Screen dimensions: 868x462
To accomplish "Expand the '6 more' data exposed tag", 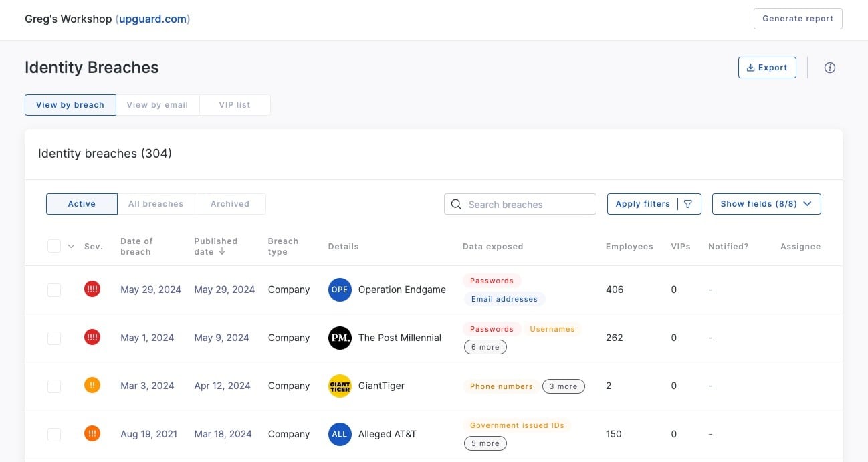I will (x=485, y=347).
